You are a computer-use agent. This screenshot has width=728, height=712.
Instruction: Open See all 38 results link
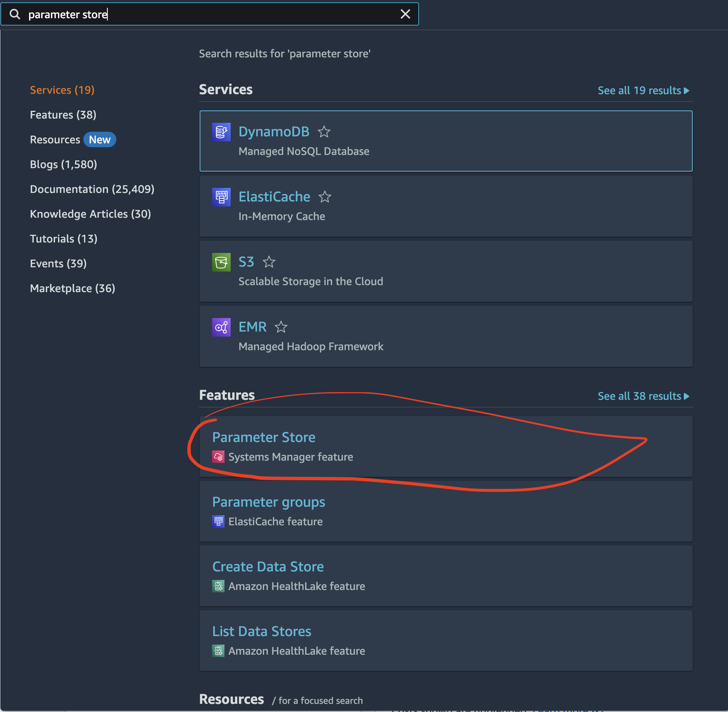click(643, 396)
